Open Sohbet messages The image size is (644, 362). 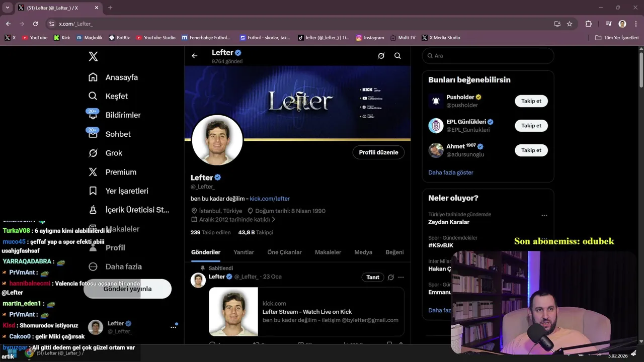[x=110, y=134]
